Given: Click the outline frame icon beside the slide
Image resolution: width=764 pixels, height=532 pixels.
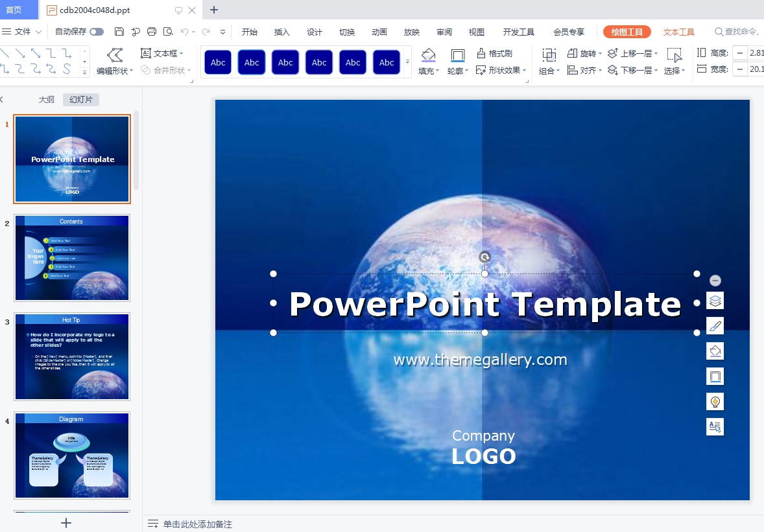Looking at the screenshot, I should point(715,376).
